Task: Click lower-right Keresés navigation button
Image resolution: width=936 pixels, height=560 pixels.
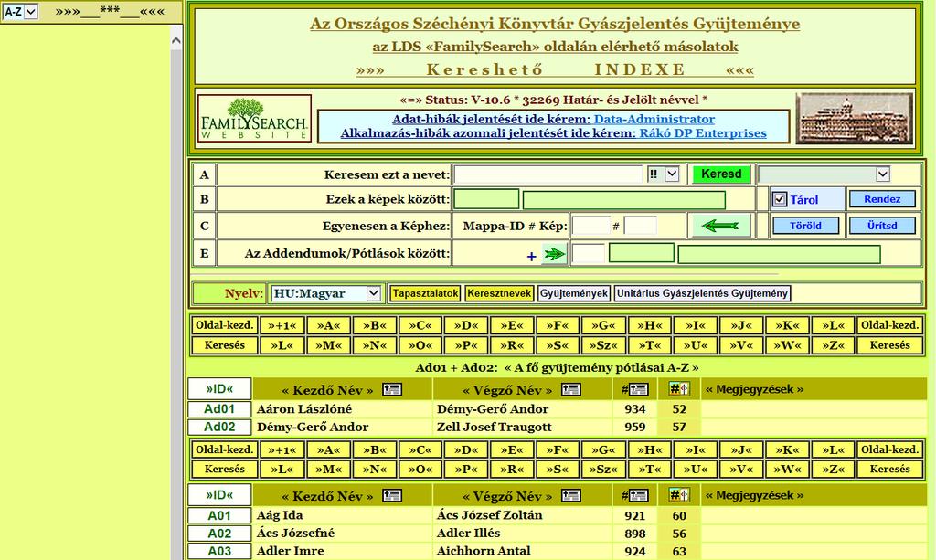Action: (889, 470)
